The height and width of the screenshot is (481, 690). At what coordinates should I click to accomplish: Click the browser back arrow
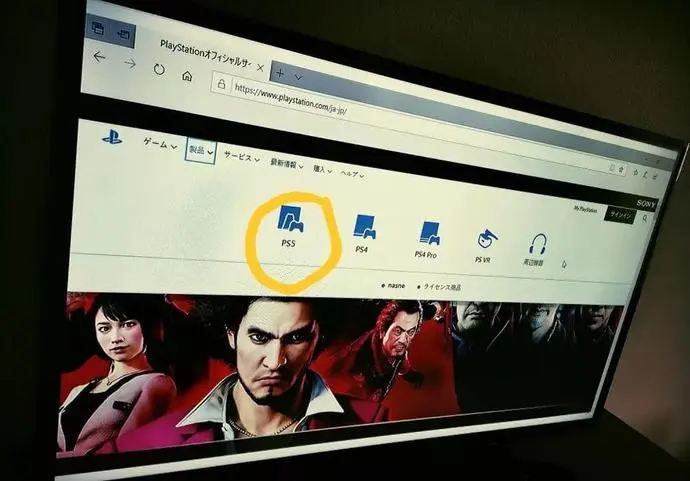[x=99, y=57]
